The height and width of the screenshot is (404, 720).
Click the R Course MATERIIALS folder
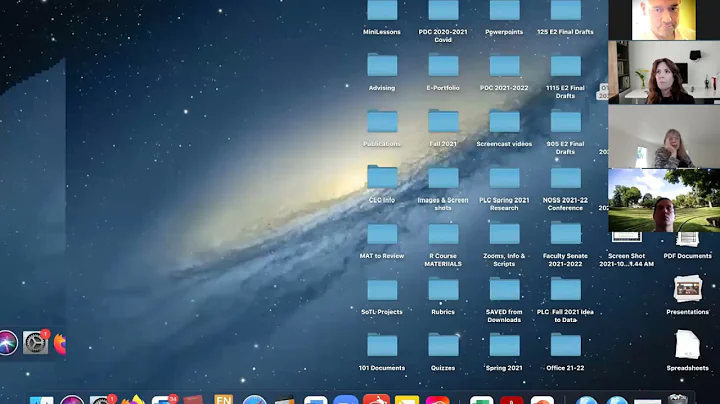443,233
